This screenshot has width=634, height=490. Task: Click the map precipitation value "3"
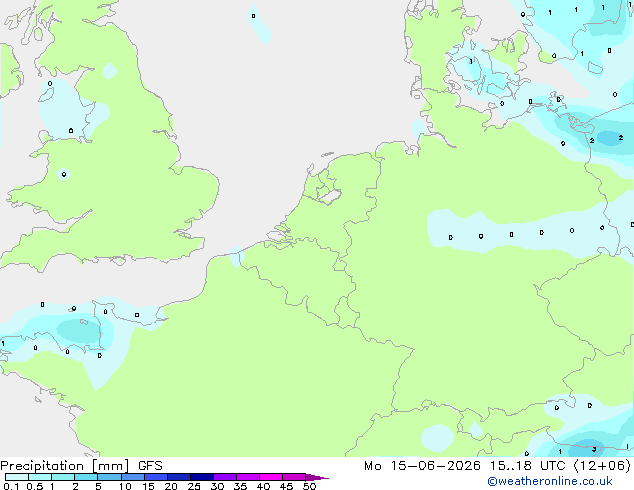(594, 449)
